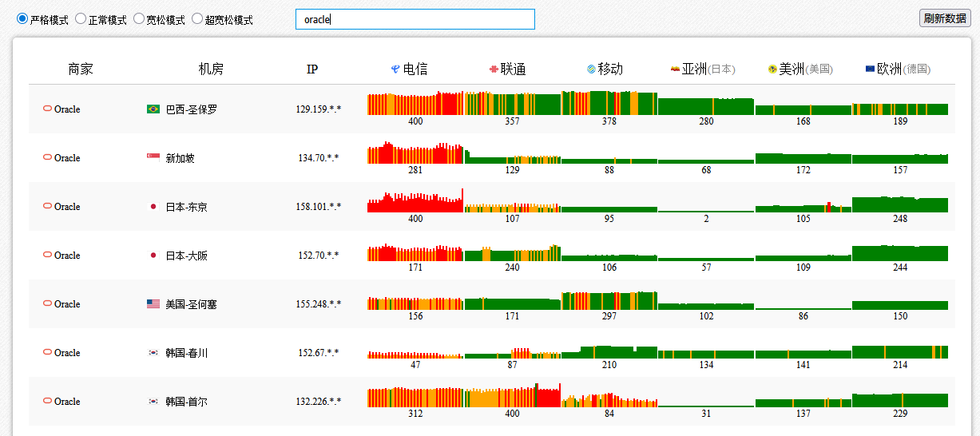Click the 刷新数据 button
This screenshot has height=436, width=980.
(945, 18)
